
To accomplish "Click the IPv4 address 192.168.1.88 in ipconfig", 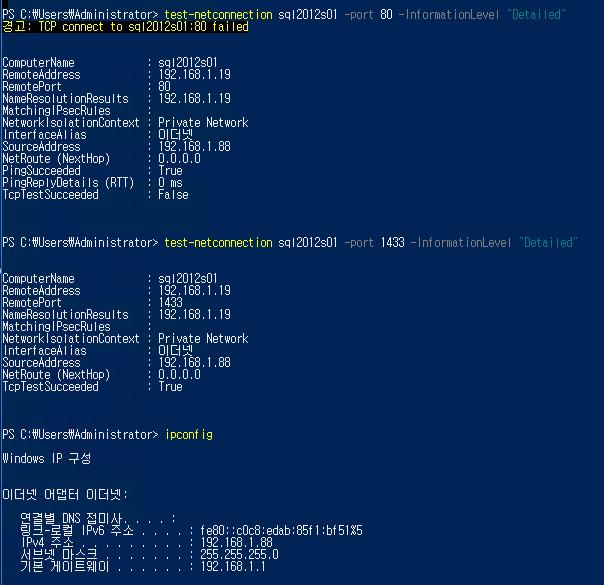I will point(237,543).
